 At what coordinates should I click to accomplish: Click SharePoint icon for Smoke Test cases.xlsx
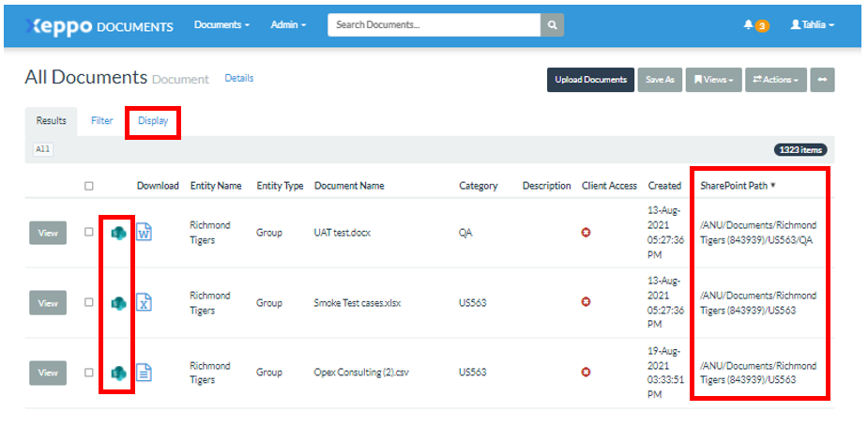pos(118,303)
